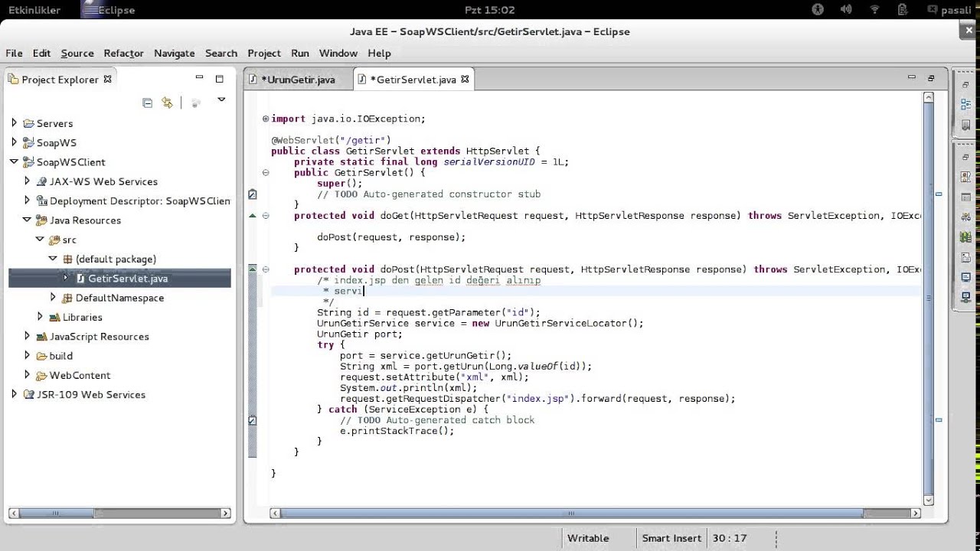The height and width of the screenshot is (551, 980).
Task: Click the doPost override marker in the gutter
Action: click(252, 269)
